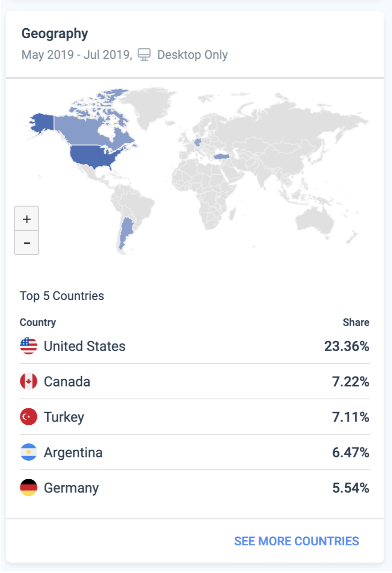The height and width of the screenshot is (573, 392).
Task: Click the desktop monitor icon in header
Action: click(x=144, y=55)
